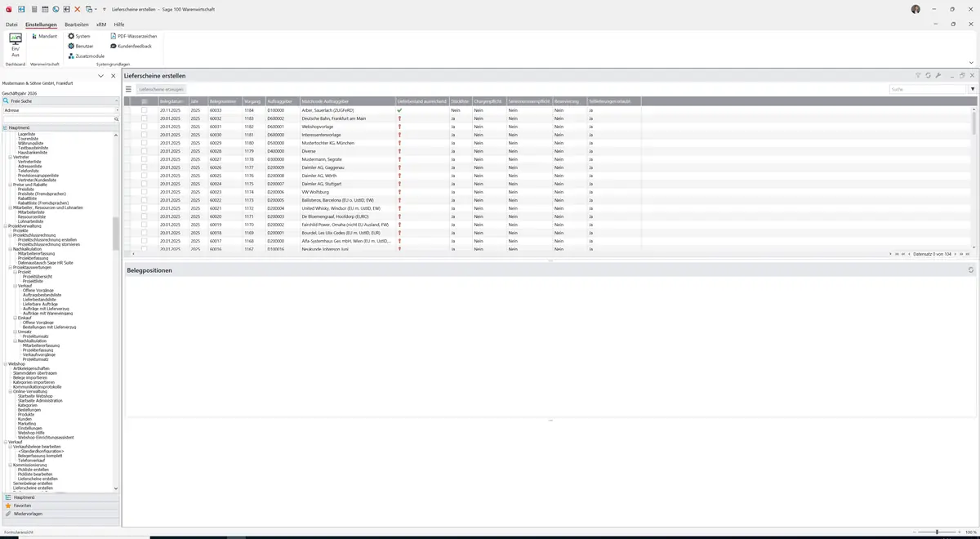Open the calendar from quick access toolbar
The width and height of the screenshot is (980, 539).
click(x=45, y=9)
